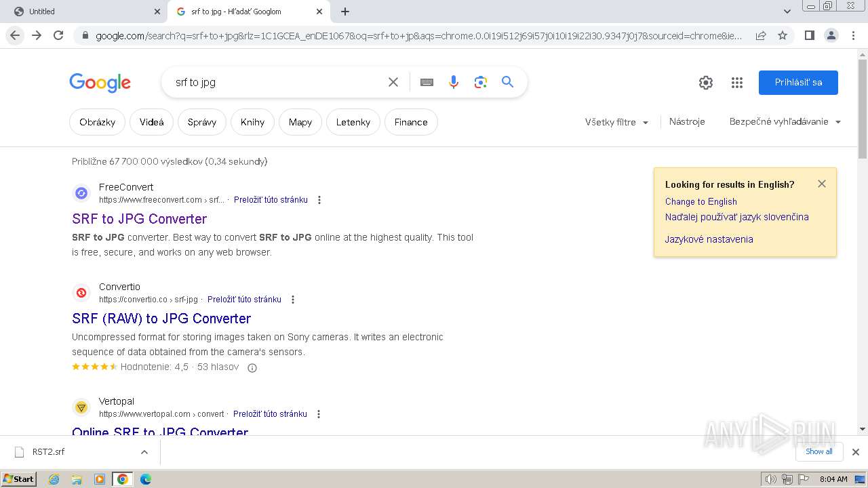Click Show all downloads button
The image size is (868, 488).
click(x=819, y=452)
